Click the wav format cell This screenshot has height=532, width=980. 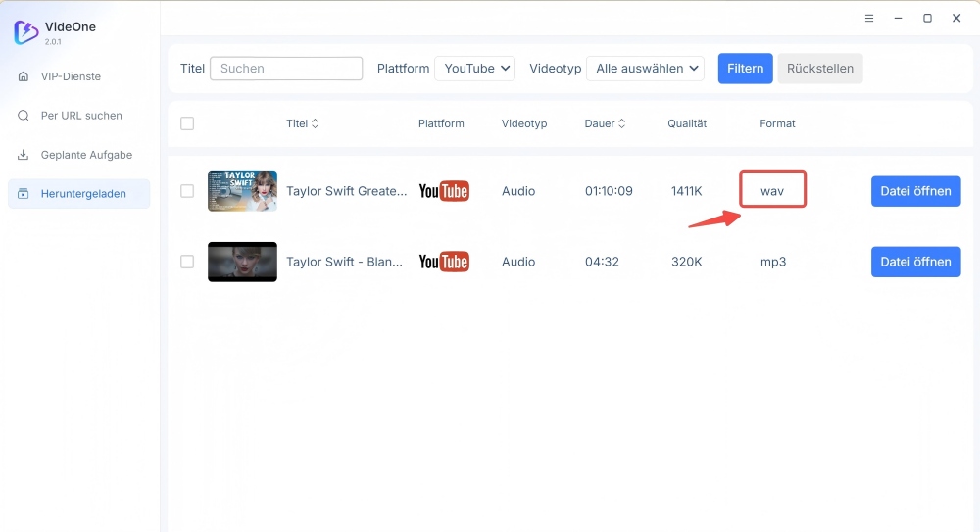click(x=772, y=191)
